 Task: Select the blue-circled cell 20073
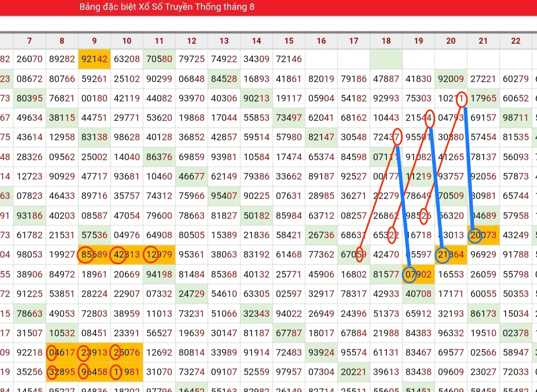point(483,235)
